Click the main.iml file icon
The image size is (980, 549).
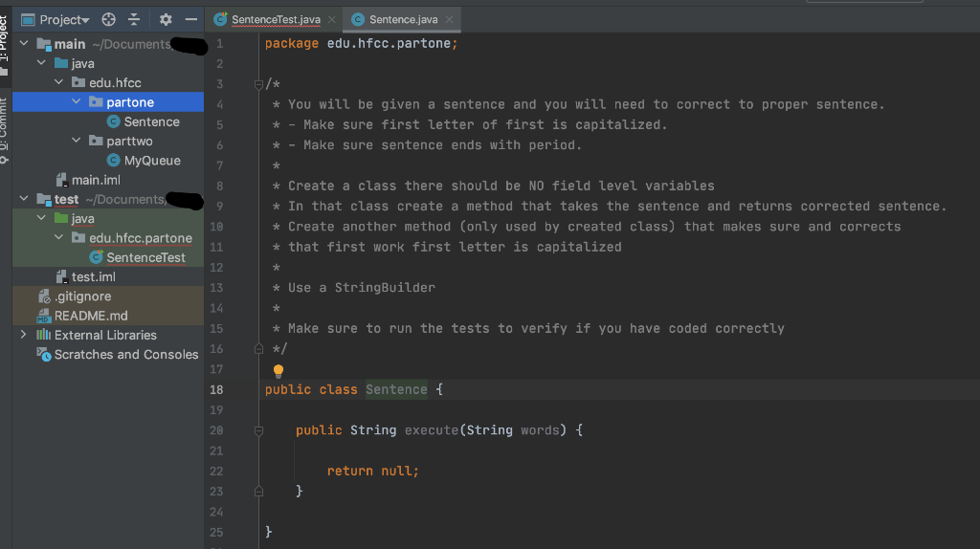[x=61, y=180]
